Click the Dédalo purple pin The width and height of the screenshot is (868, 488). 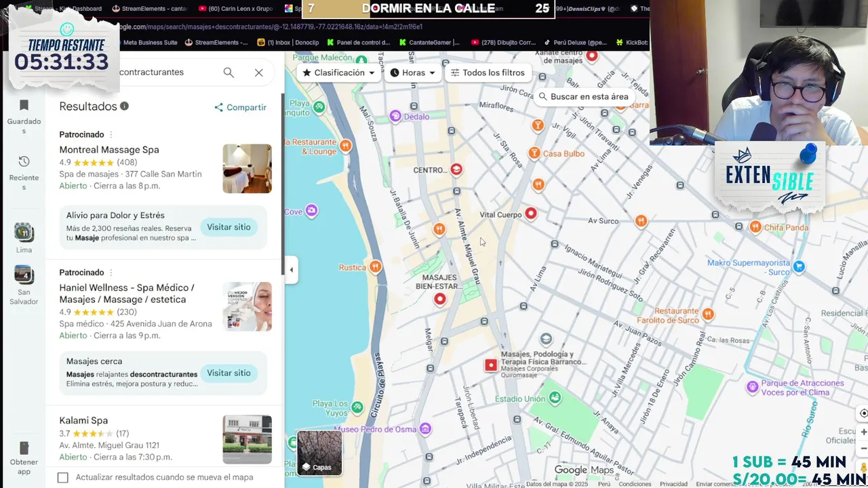396,116
